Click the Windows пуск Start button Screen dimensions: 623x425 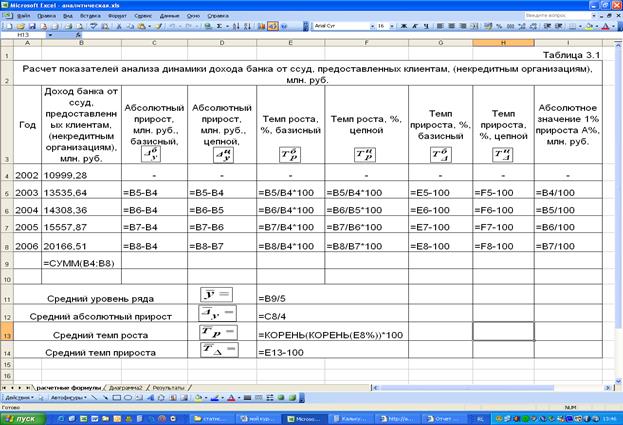click(23, 419)
